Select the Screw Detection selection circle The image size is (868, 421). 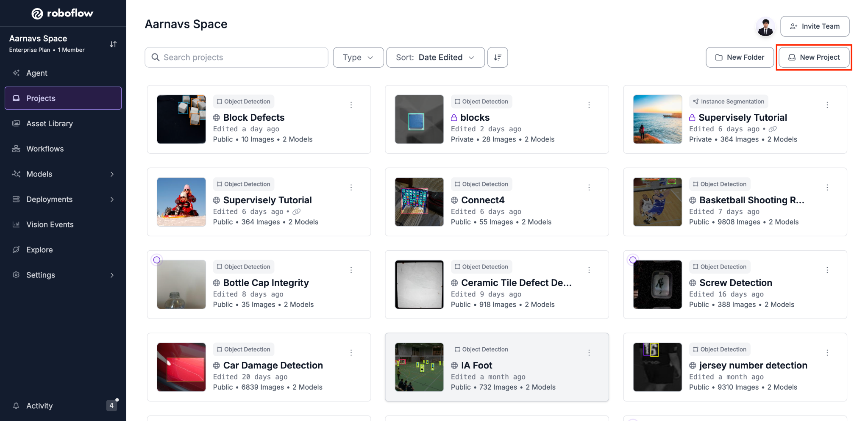click(633, 260)
